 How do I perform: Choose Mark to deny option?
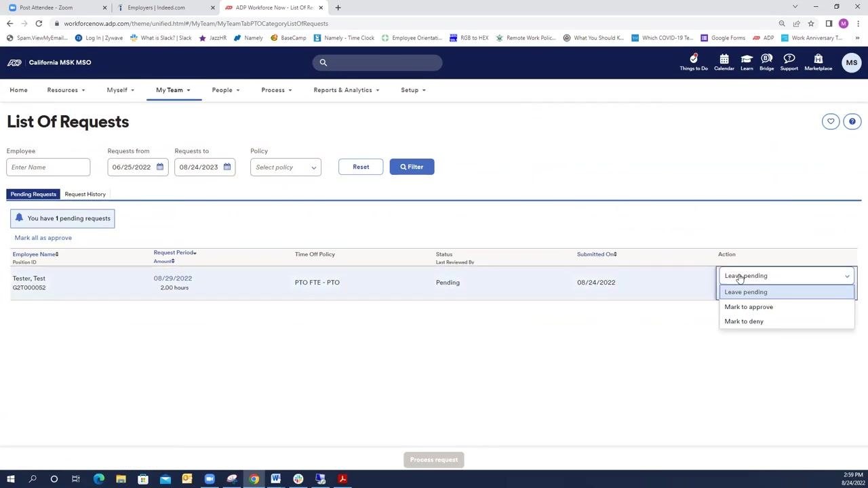787,321
